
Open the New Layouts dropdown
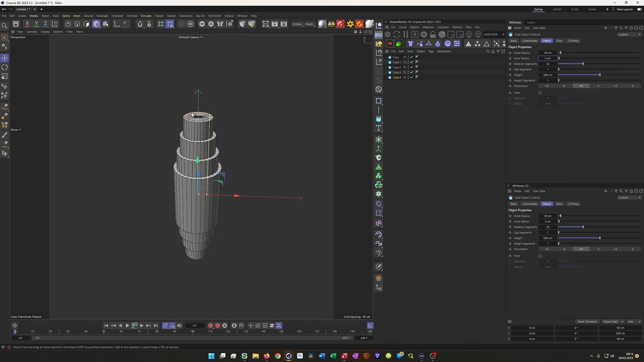pyautogui.click(x=625, y=9)
